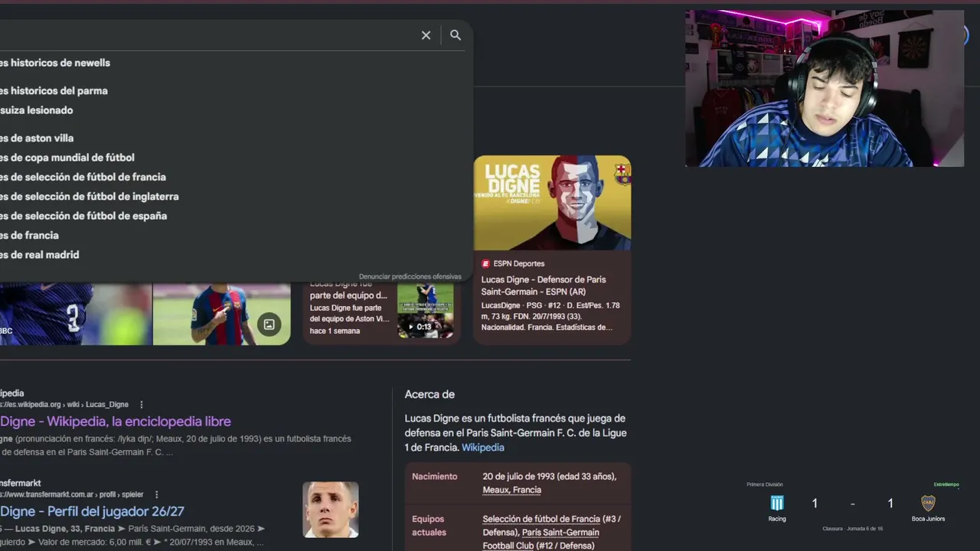Image resolution: width=980 pixels, height=551 pixels.
Task: Click the Racing club crest in score widget
Action: click(777, 503)
